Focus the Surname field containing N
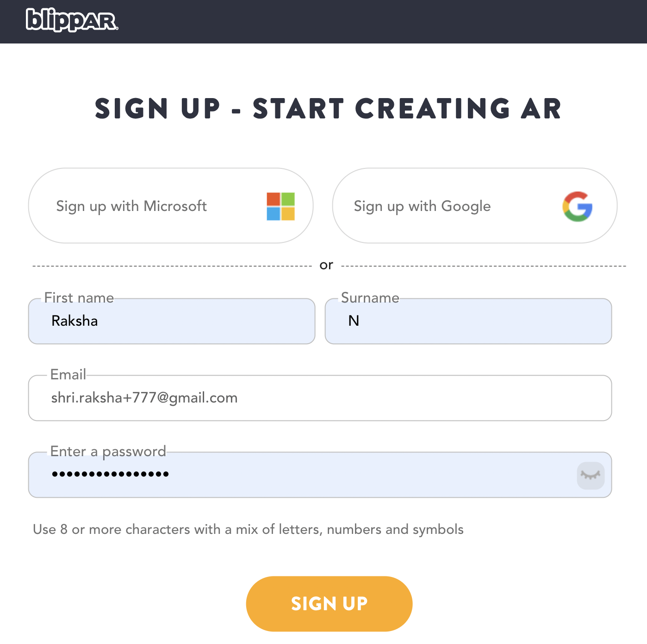 tap(468, 321)
